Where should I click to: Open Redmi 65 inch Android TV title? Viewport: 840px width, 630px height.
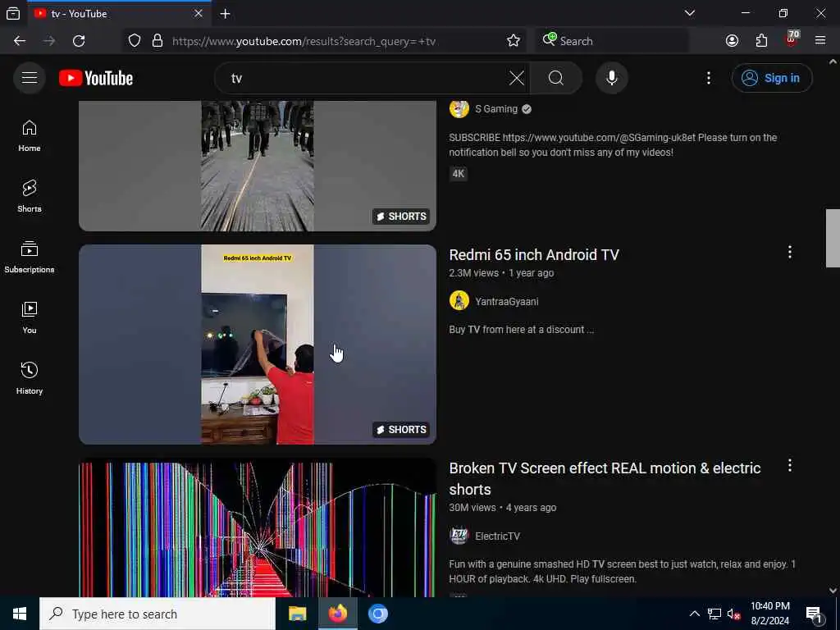coord(533,255)
